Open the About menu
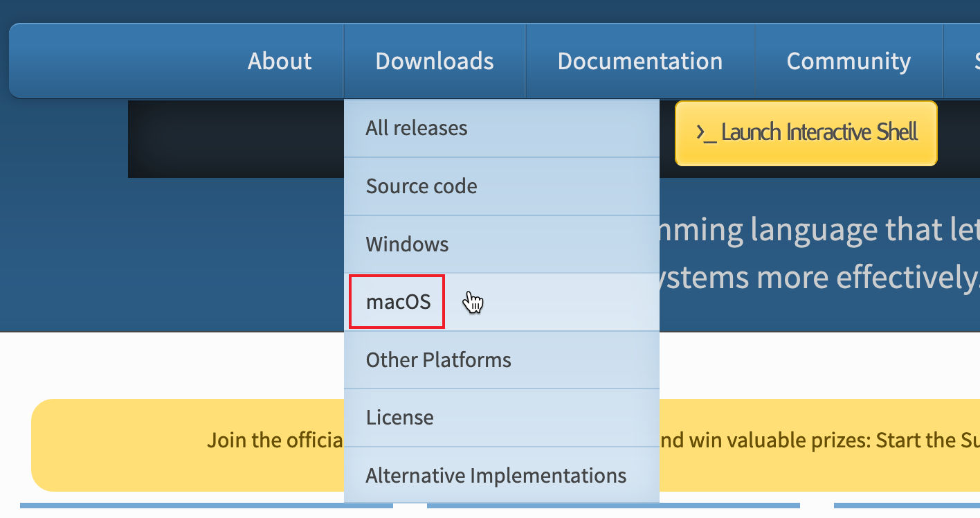Viewport: 980px width, 518px height. point(280,61)
